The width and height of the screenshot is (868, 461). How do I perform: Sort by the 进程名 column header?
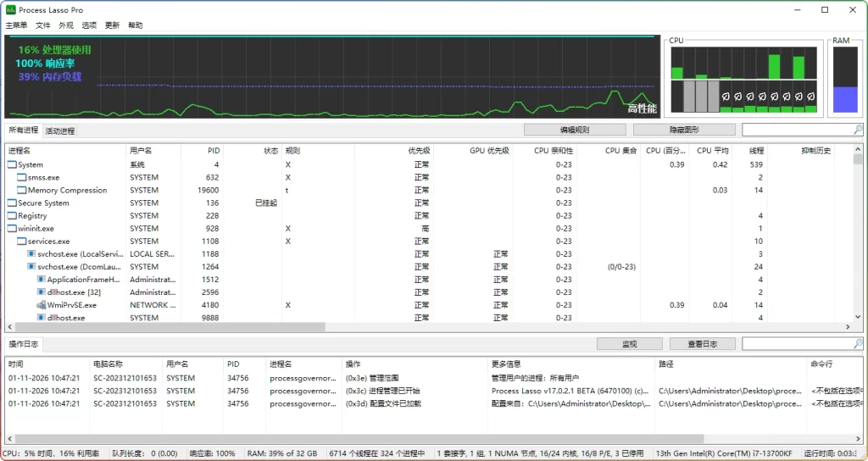click(65, 151)
